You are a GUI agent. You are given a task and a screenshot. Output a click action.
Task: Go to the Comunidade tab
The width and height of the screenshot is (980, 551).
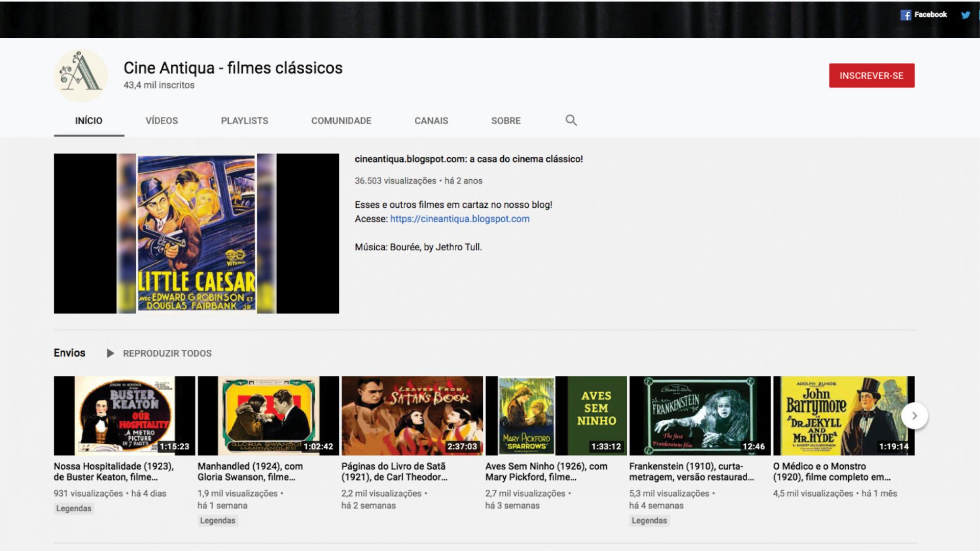pos(341,121)
